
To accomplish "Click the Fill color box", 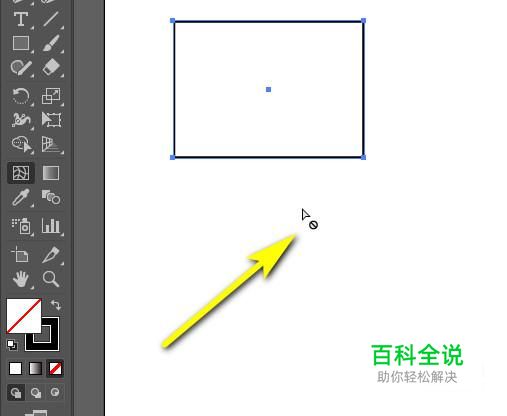I will 24,316.
